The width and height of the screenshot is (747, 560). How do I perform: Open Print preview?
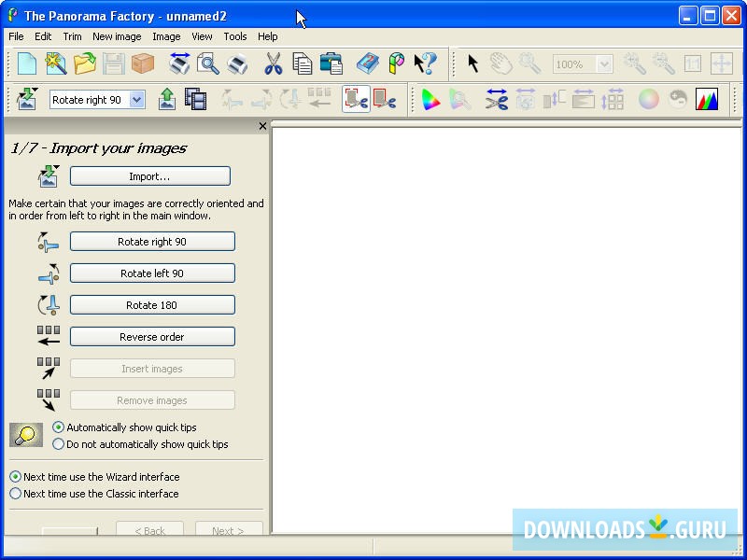pos(207,63)
